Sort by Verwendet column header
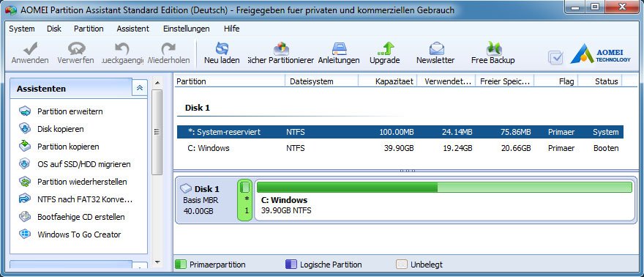 (446, 81)
